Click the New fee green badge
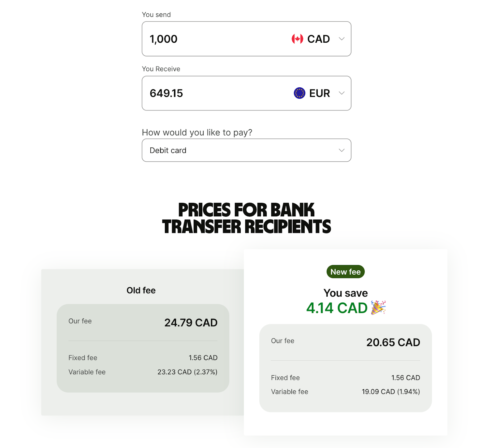Screen dimensions: 495x448 pos(346,272)
